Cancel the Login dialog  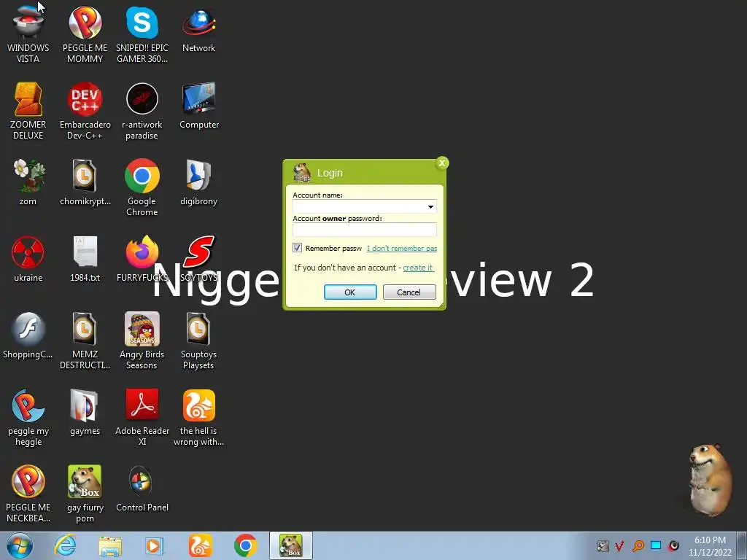pyautogui.click(x=409, y=292)
